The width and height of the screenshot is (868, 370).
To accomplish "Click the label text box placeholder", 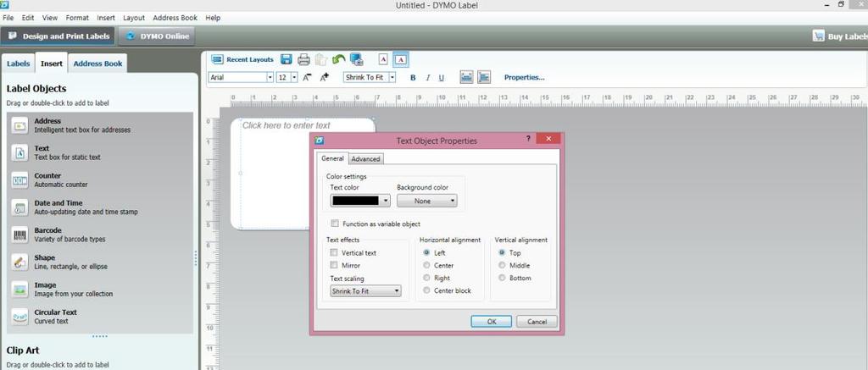I will point(287,125).
